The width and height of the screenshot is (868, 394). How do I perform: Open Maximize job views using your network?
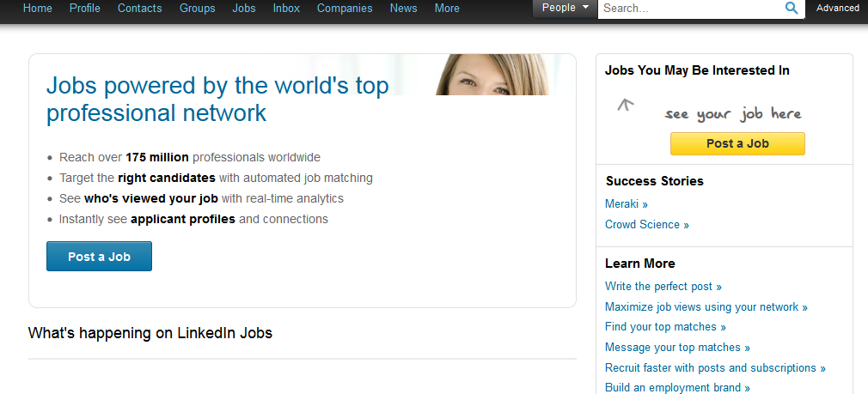[706, 306]
